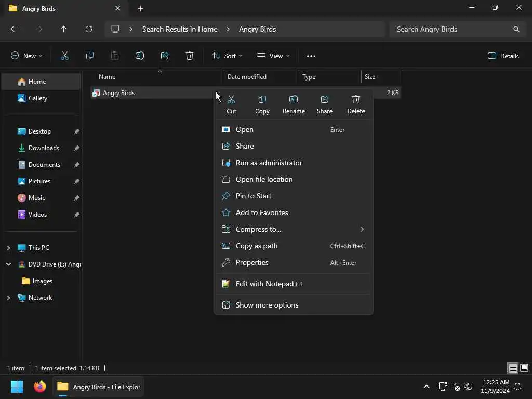This screenshot has height=399, width=532.
Task: Open Home in the navigation pane
Action: click(42, 82)
